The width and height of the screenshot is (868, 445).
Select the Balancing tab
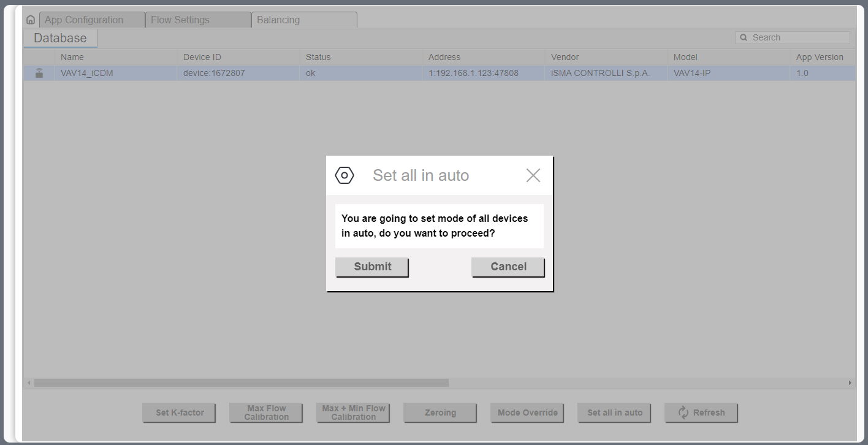click(303, 20)
